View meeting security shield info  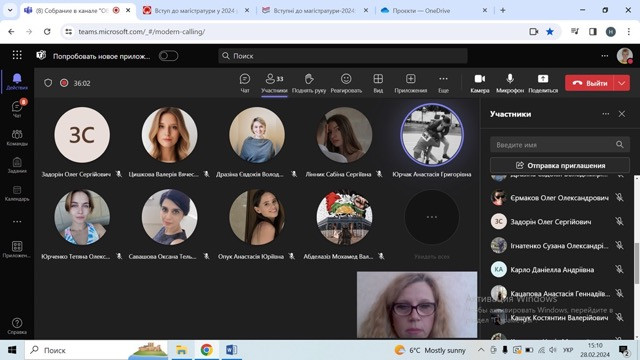[48, 83]
